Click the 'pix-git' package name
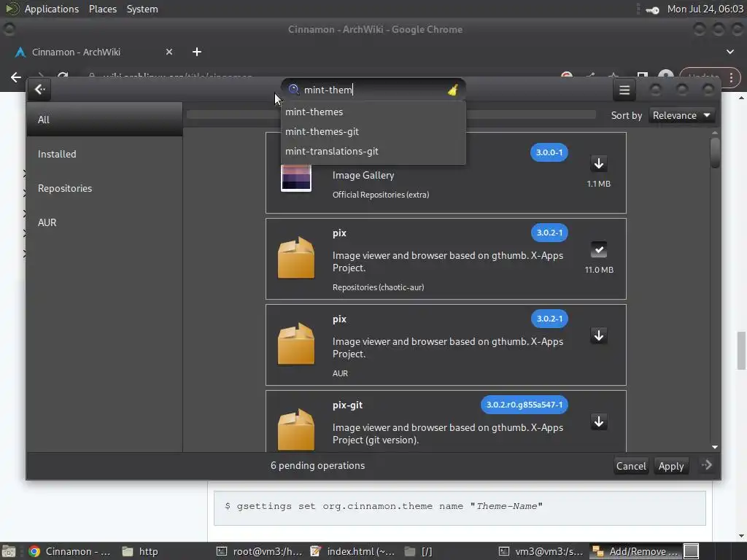 tap(347, 405)
